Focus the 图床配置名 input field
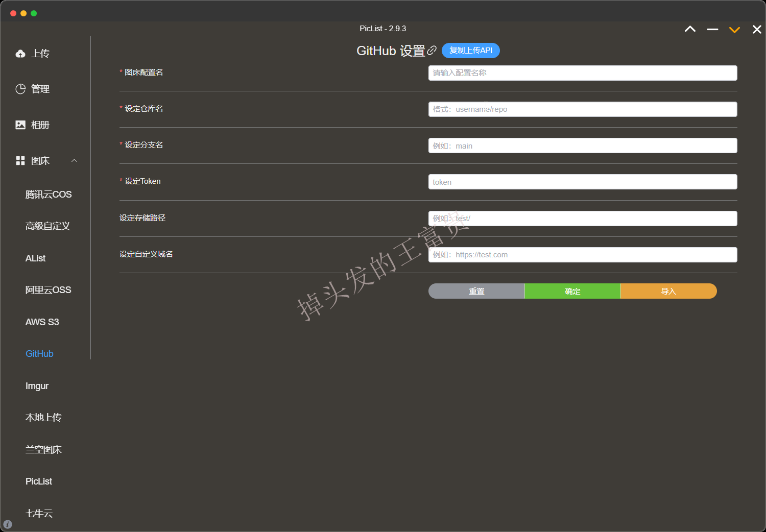766x532 pixels. [583, 73]
